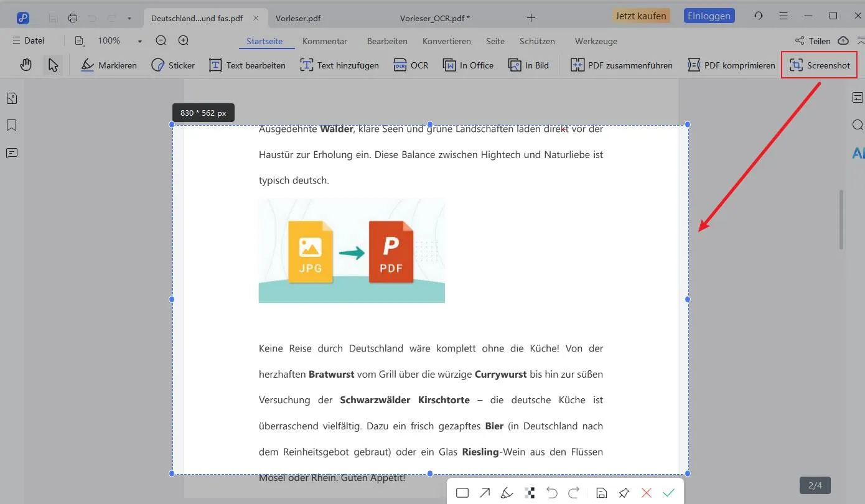
Task: Click the Teilen share button
Action: click(x=813, y=41)
